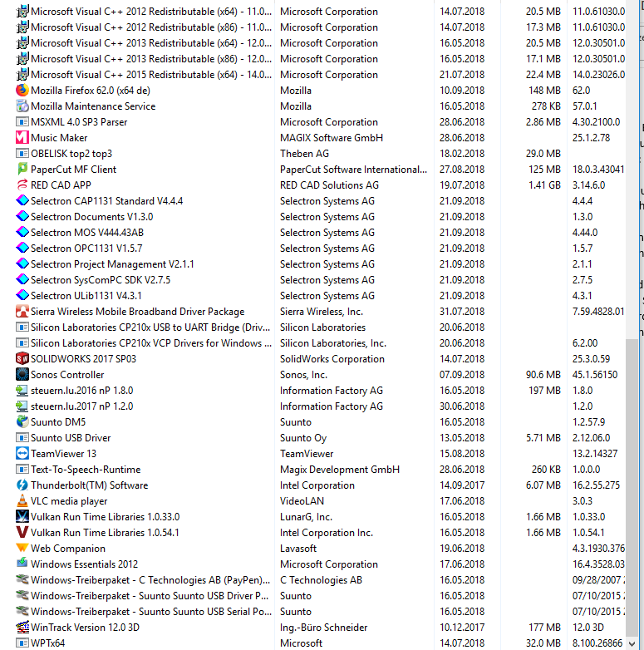Click the Music Maker icon
The height and width of the screenshot is (650, 644).
pos(22,138)
